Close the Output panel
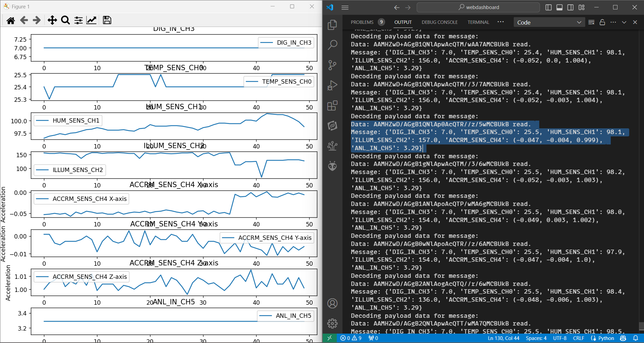Screen dimensions: 644x343 click(x=635, y=22)
